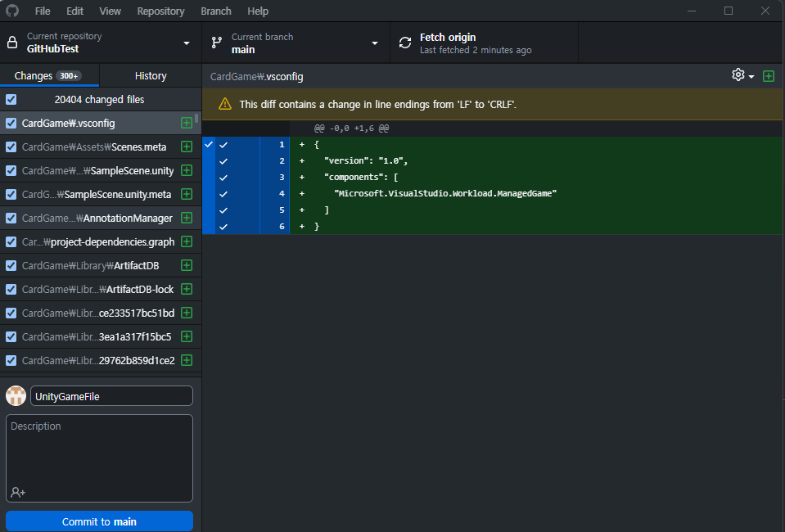Select the SampleScene.unity file row
The image size is (785, 532).
(101, 170)
